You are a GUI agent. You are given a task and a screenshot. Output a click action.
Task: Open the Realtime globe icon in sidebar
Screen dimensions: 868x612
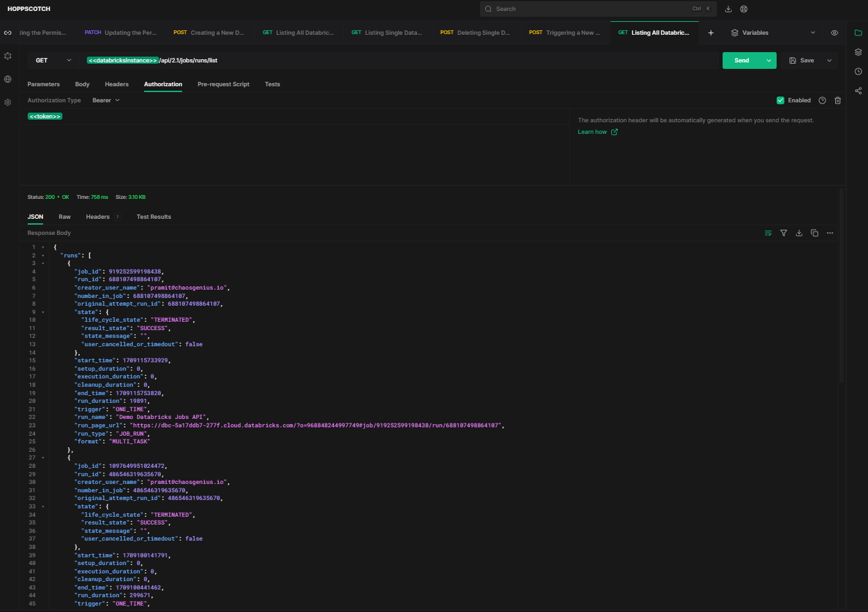tap(8, 79)
